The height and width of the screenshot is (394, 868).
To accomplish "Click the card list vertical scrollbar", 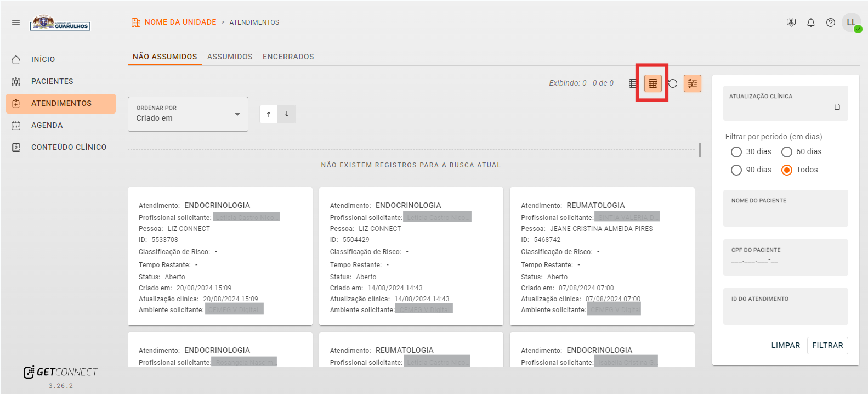I will pyautogui.click(x=700, y=150).
